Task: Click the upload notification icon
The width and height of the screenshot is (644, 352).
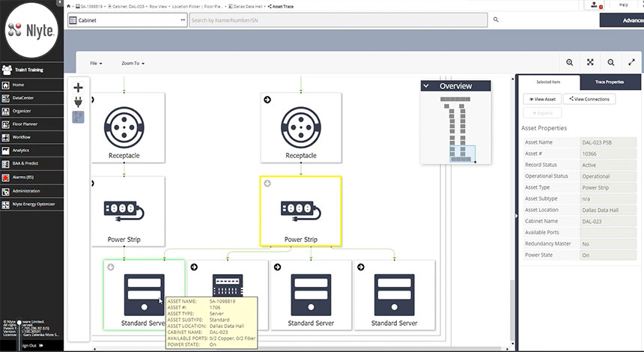Action: [595, 4]
